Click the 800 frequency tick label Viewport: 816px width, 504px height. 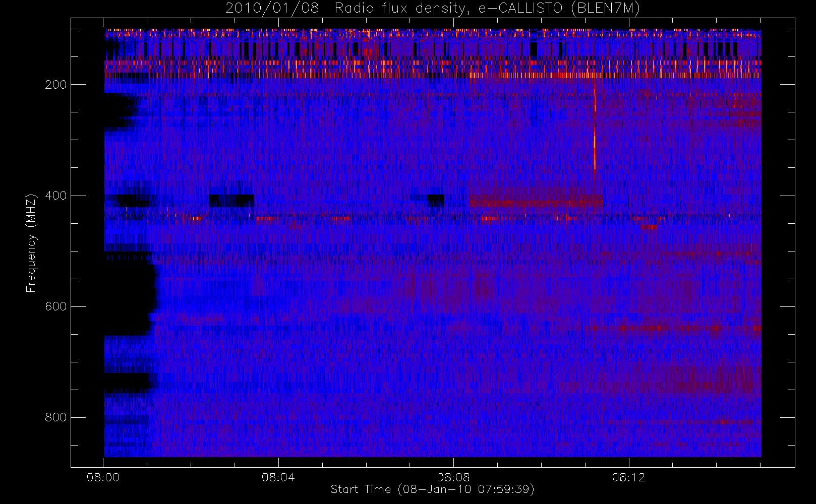click(x=55, y=417)
